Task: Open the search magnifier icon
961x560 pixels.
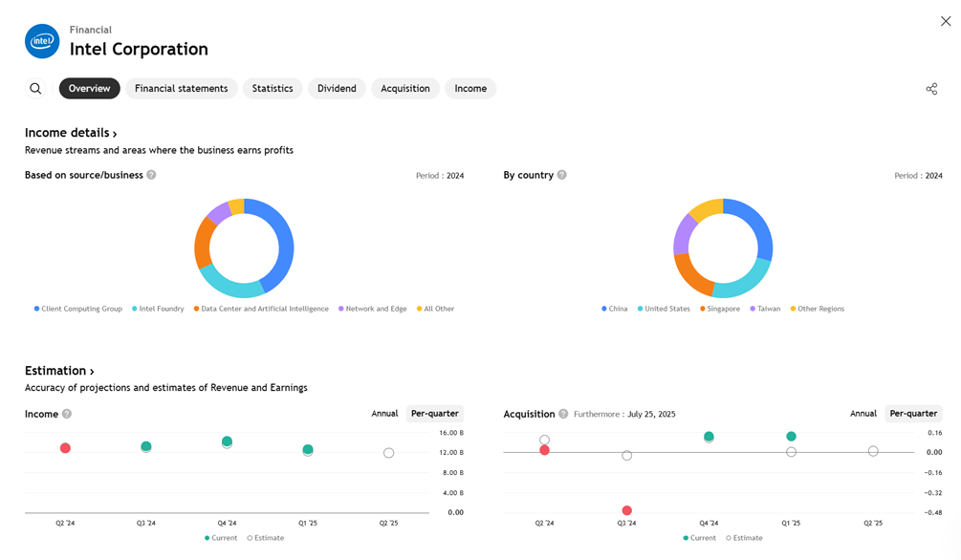Action: (x=35, y=88)
